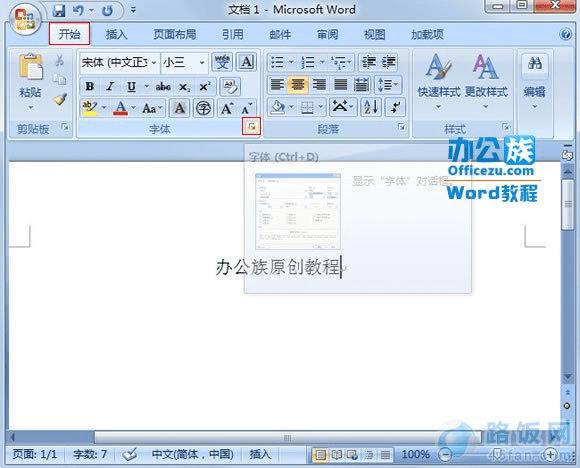The image size is (580, 468).
Task: Center the text alignment
Action: click(298, 85)
